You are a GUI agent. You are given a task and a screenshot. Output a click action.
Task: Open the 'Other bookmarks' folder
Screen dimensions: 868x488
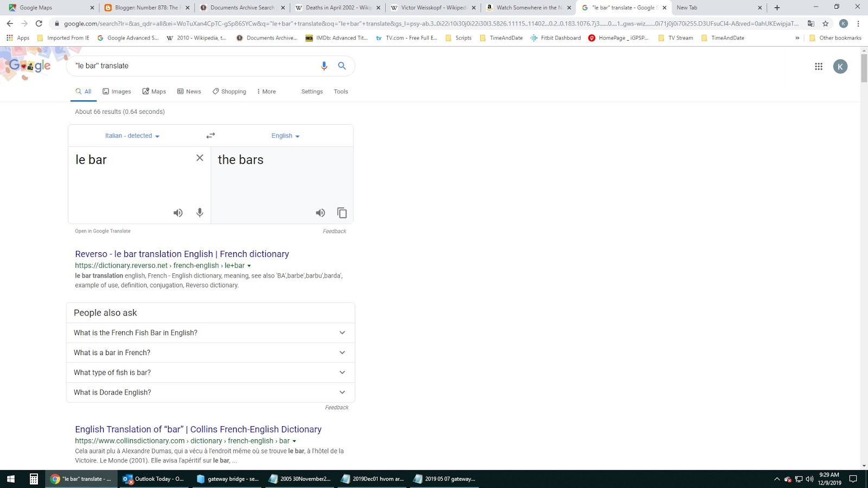tap(835, 38)
